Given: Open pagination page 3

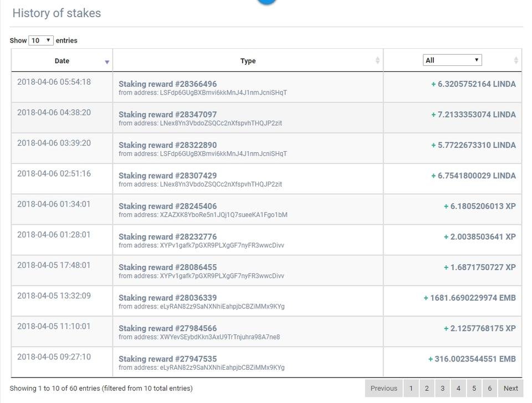Looking at the screenshot, I should tap(442, 389).
